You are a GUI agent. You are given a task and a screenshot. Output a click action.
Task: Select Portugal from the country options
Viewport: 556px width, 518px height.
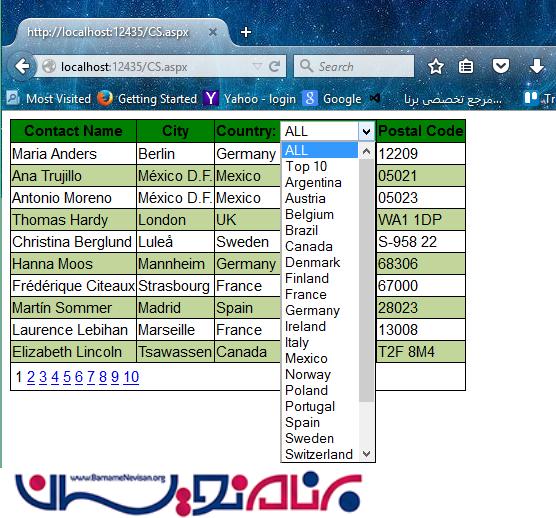pyautogui.click(x=320, y=406)
